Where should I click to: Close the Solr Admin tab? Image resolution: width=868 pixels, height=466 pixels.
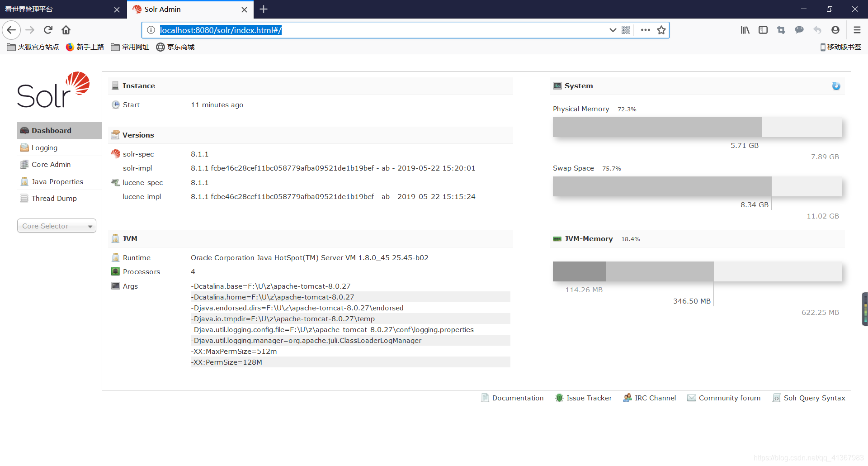click(x=244, y=10)
